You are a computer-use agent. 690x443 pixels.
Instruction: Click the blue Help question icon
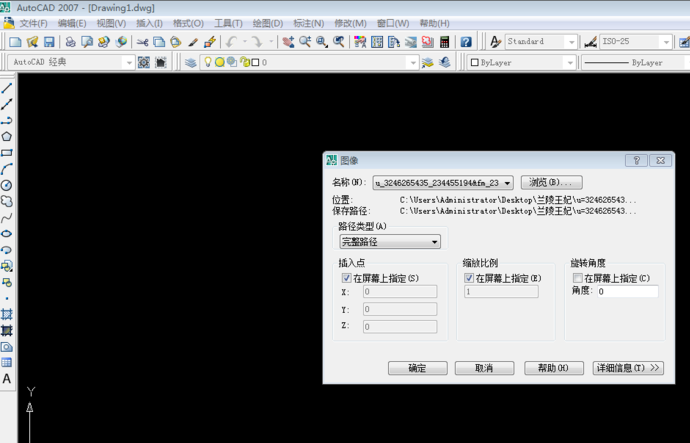pos(466,42)
